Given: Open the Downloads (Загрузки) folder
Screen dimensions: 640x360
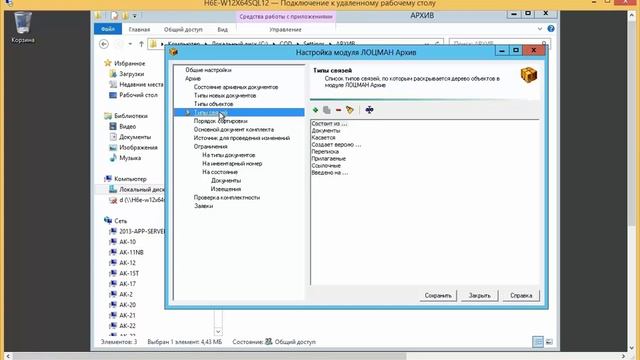Looking at the screenshot, I should [131, 74].
